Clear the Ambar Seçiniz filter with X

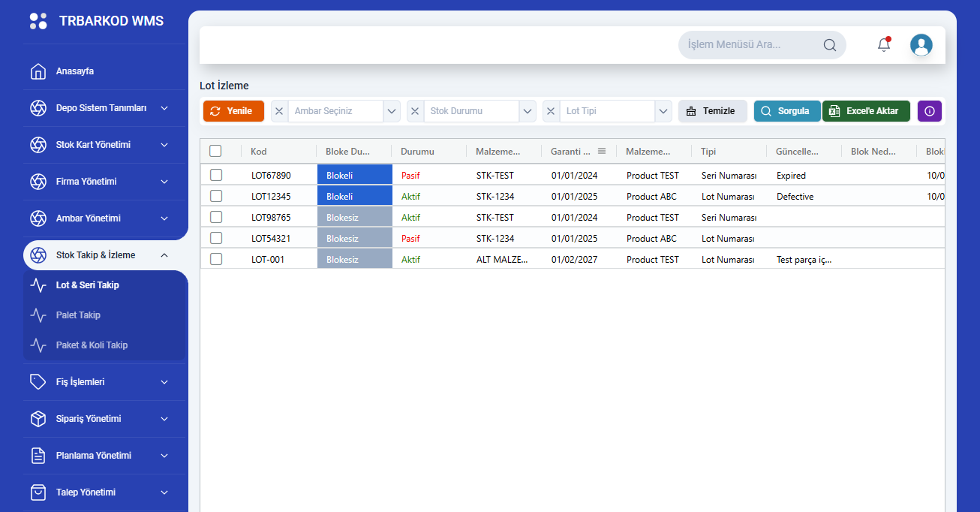pyautogui.click(x=279, y=111)
